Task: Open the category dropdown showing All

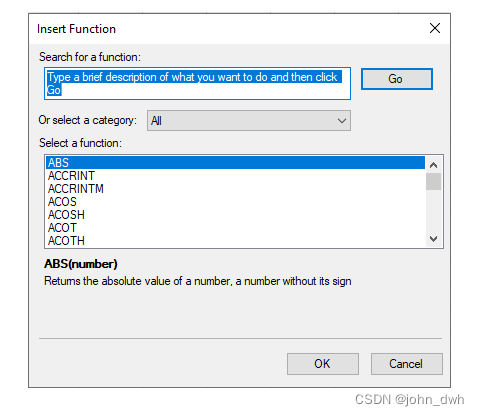Action: 249,121
